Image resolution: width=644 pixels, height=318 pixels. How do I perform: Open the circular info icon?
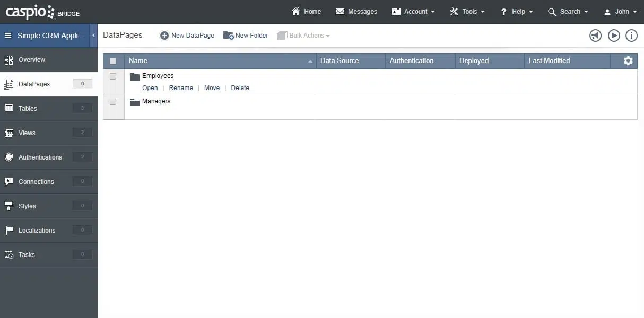631,36
